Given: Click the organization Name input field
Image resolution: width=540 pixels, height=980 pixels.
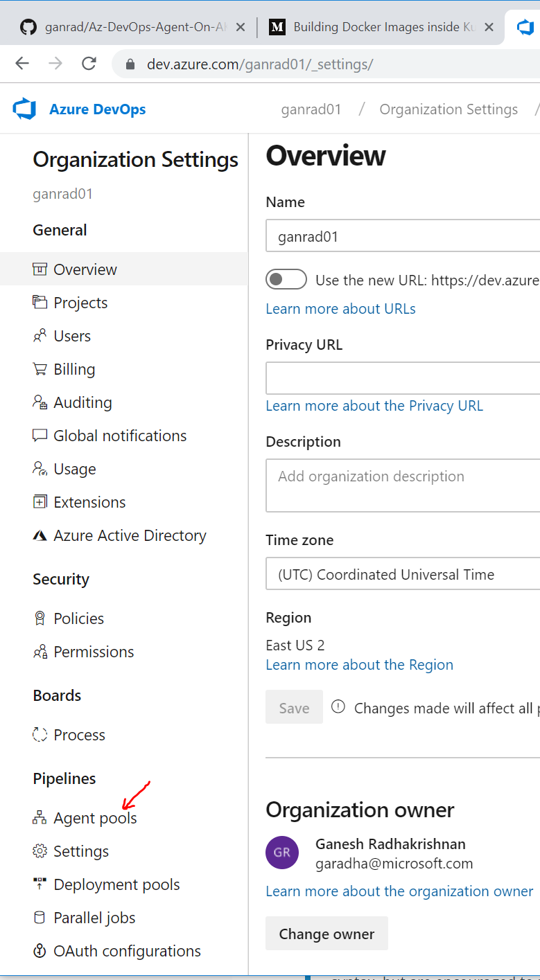Looking at the screenshot, I should (402, 237).
